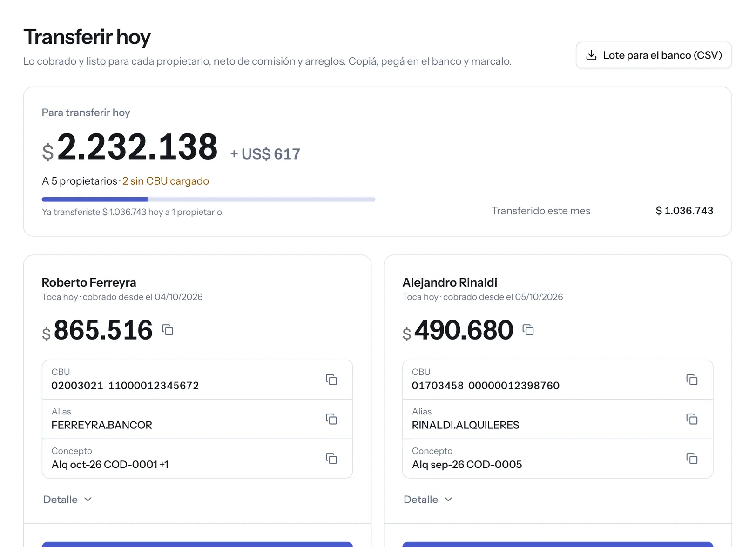Viewport: 756px width, 547px height.
Task: Click 'cobrado desde el 04/10/2026' text
Action: click(x=142, y=297)
